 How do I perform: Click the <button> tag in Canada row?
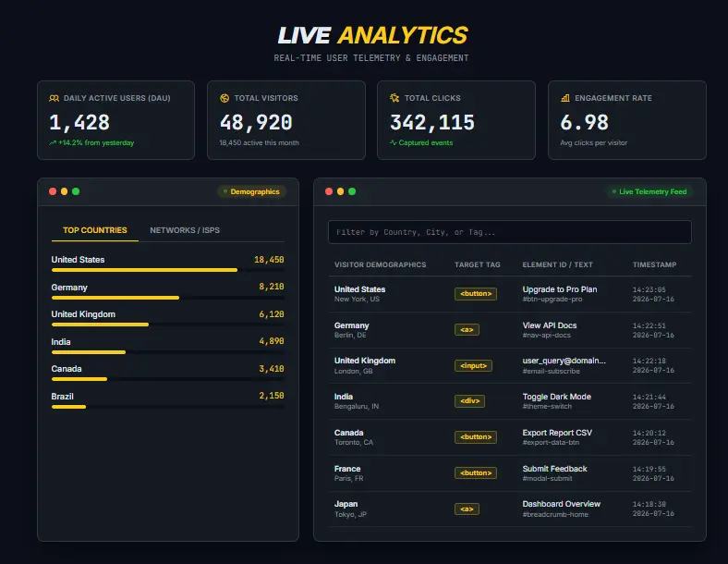(x=476, y=437)
